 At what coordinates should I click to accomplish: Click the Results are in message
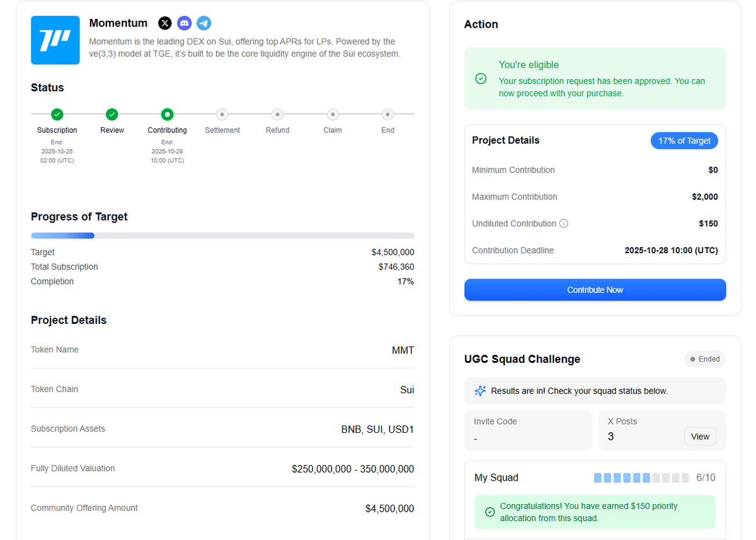(x=579, y=391)
